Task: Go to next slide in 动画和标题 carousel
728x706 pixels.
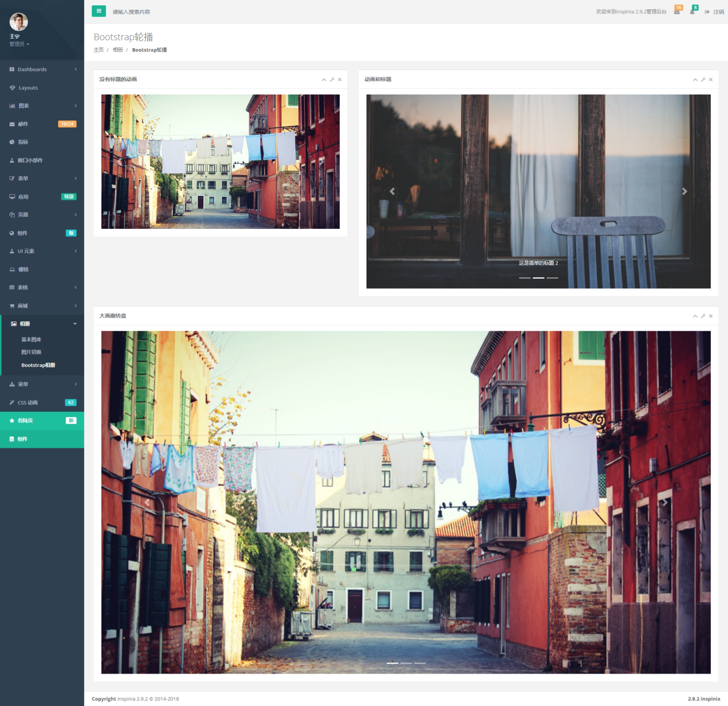Action: [x=684, y=191]
